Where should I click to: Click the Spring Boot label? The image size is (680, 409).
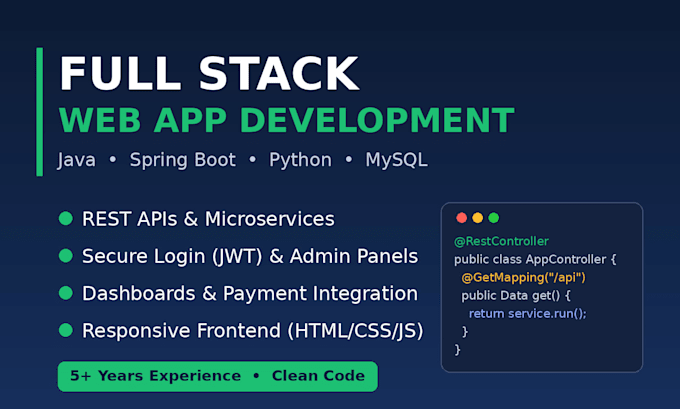(183, 160)
